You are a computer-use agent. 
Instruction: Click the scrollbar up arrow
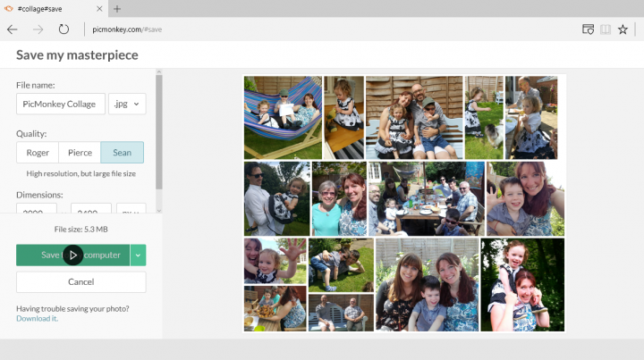tap(159, 71)
